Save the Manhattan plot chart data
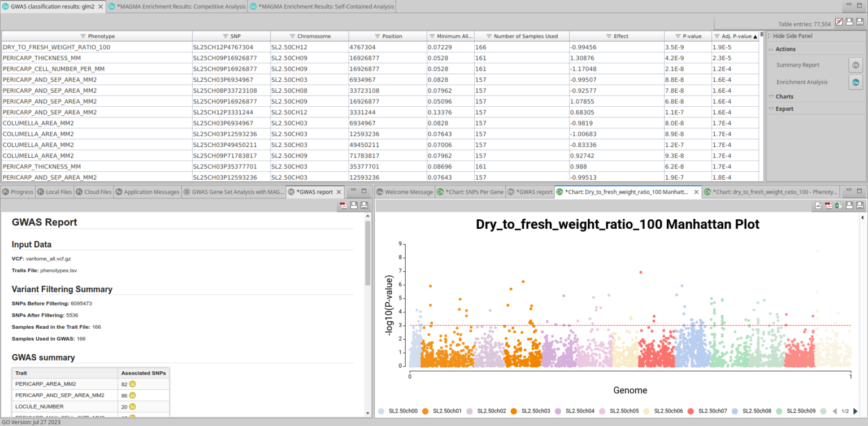The width and height of the screenshot is (868, 426). 849,205
